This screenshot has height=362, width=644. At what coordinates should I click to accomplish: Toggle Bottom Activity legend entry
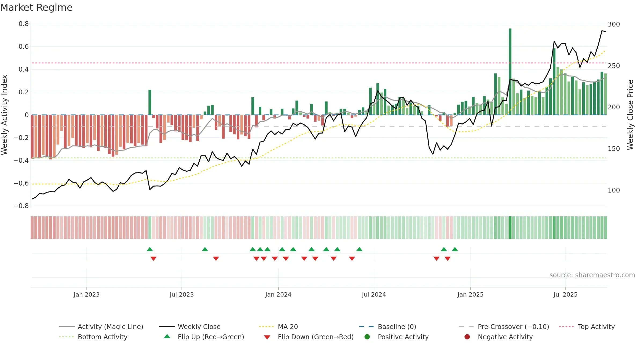coord(93,337)
